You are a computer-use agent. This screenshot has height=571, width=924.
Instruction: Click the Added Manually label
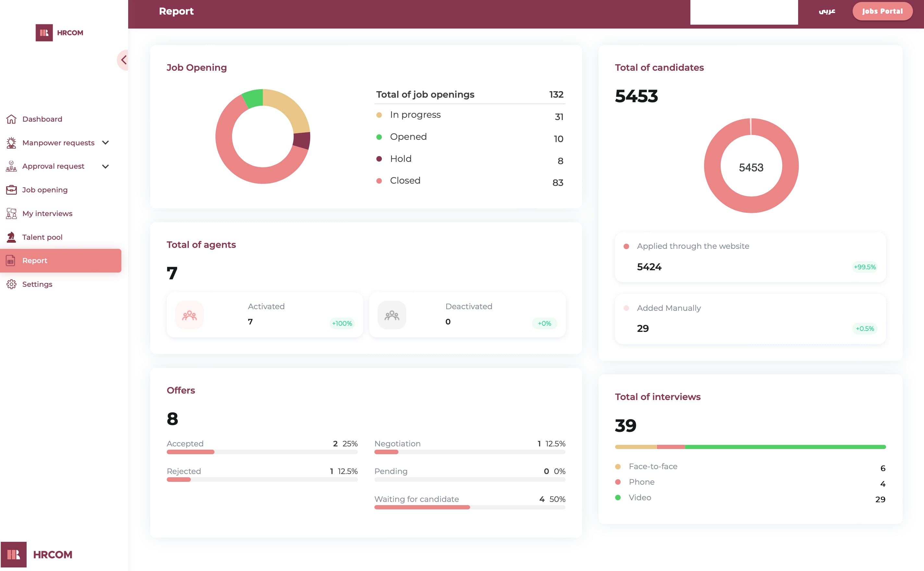tap(669, 308)
